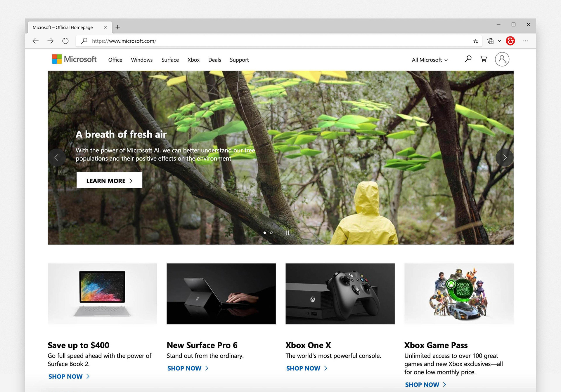
Task: Open the Xbox Game Pass image
Action: (x=459, y=294)
